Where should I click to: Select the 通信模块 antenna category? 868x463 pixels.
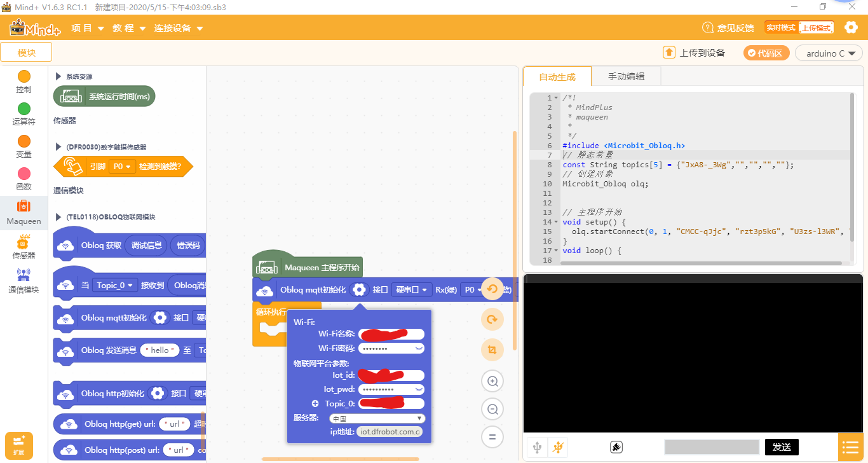24,281
